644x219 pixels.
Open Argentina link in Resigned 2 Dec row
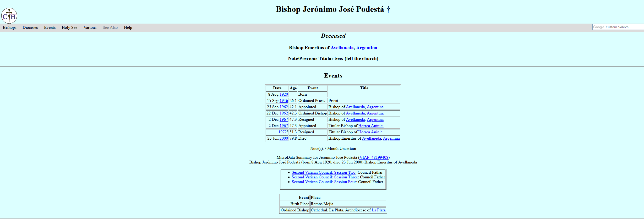(x=375, y=119)
